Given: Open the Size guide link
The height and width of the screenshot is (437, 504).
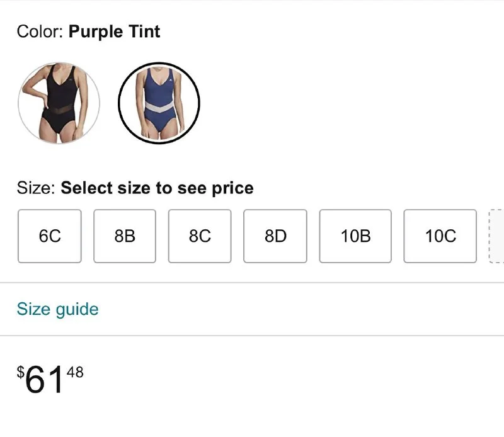Looking at the screenshot, I should (x=57, y=309).
